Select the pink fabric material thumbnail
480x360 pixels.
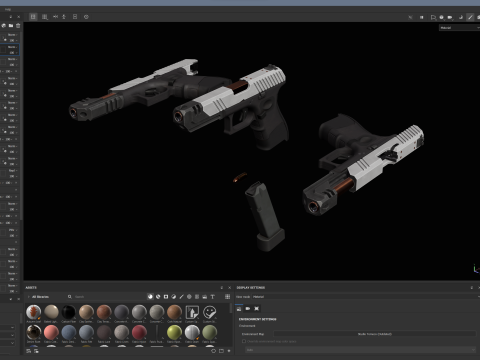pyautogui.click(x=51, y=332)
